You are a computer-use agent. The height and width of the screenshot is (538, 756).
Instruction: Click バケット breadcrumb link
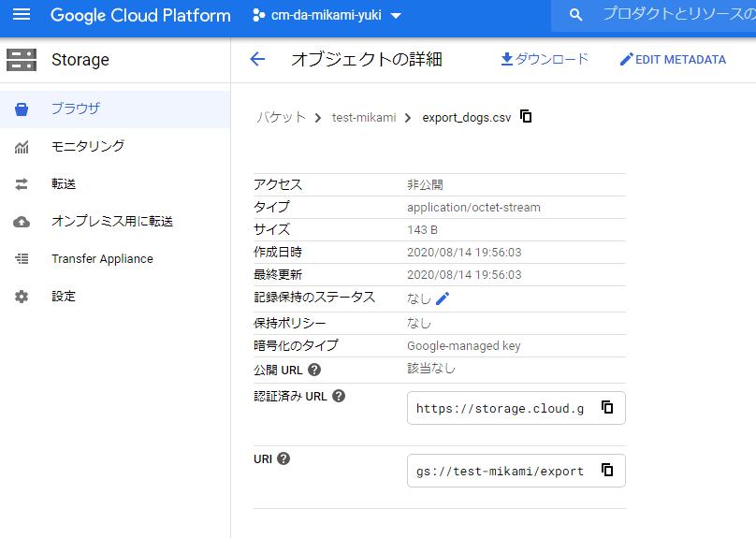pos(281,117)
